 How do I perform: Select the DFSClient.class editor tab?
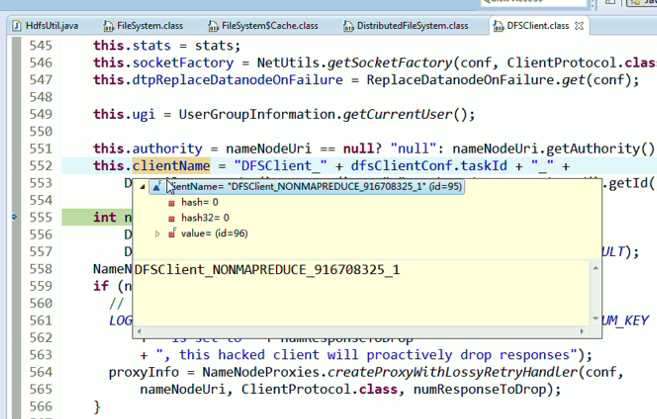point(538,26)
